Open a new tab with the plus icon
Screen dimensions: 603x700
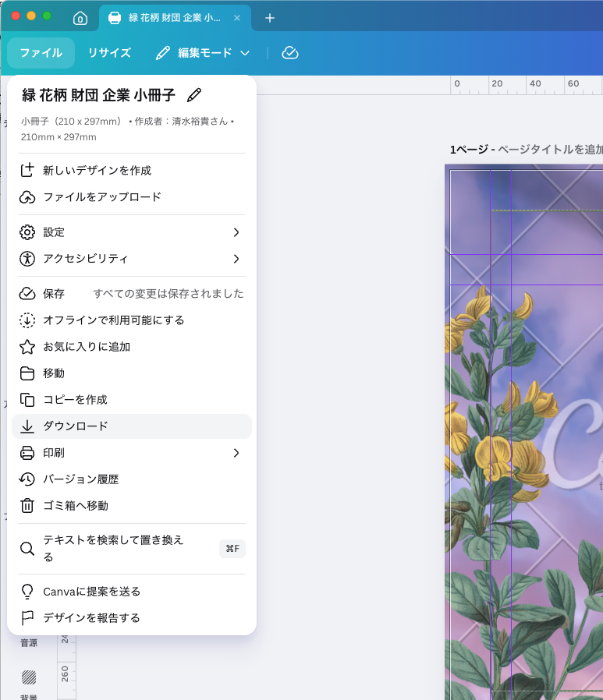269,18
